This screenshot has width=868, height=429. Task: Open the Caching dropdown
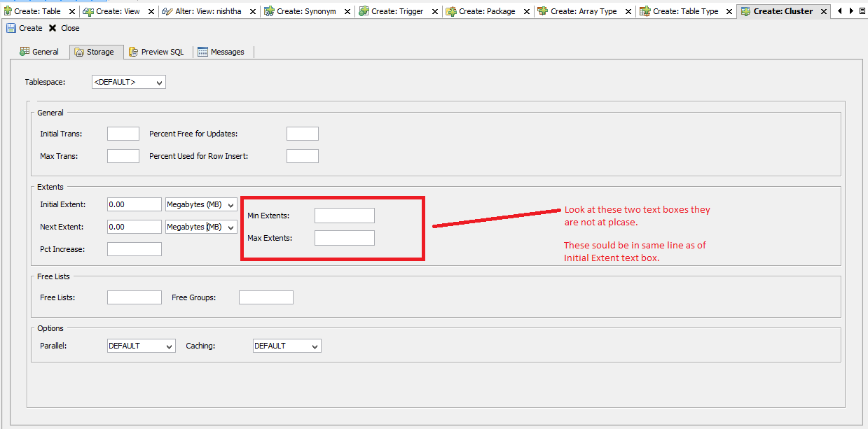tap(287, 346)
